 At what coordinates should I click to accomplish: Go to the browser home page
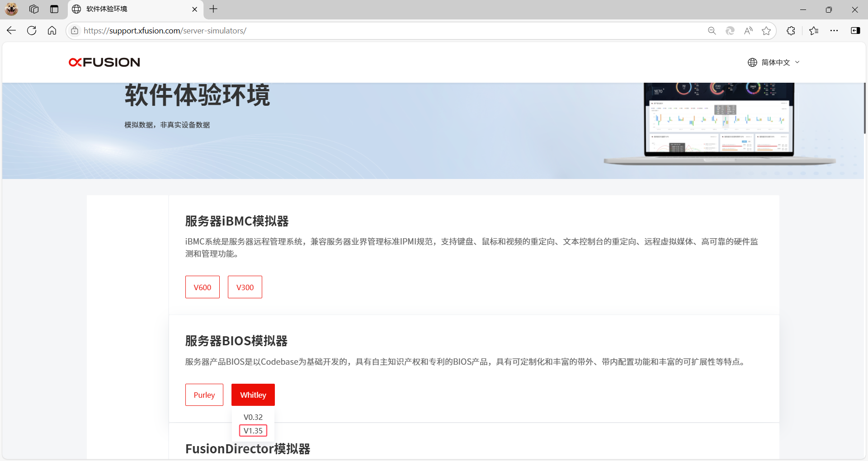click(x=52, y=30)
